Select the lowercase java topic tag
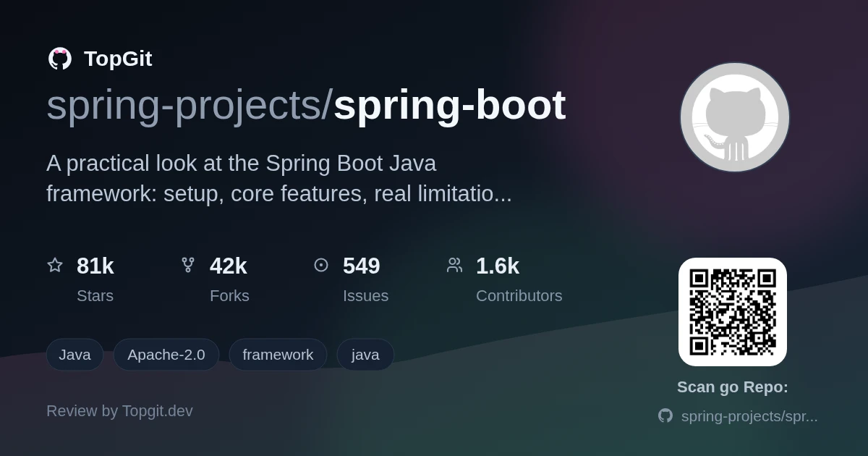Screen dimensions: 868x456 [x=365, y=355]
